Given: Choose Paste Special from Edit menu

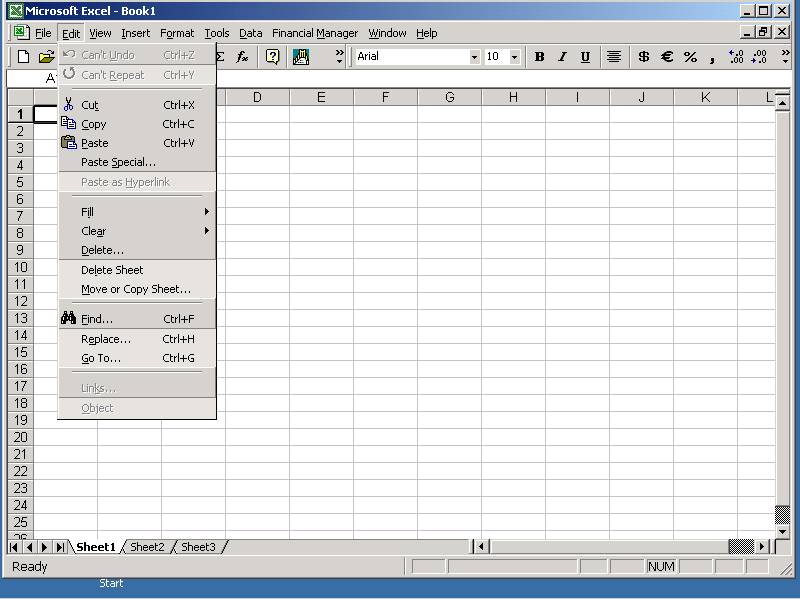Looking at the screenshot, I should 118,162.
